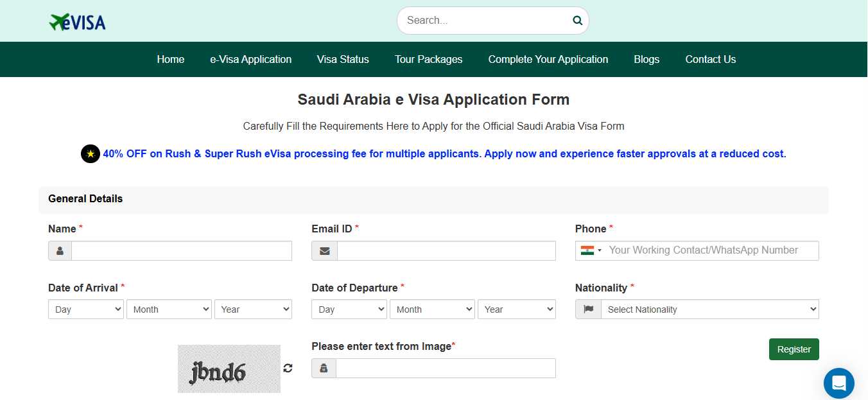Click the green Register button
This screenshot has height=400, width=868.
pyautogui.click(x=794, y=349)
